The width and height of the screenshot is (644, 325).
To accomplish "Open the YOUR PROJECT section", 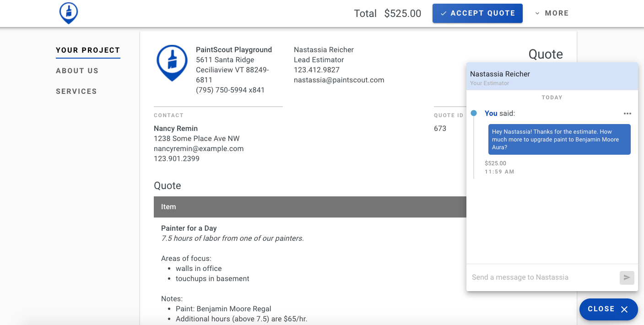I will point(88,50).
